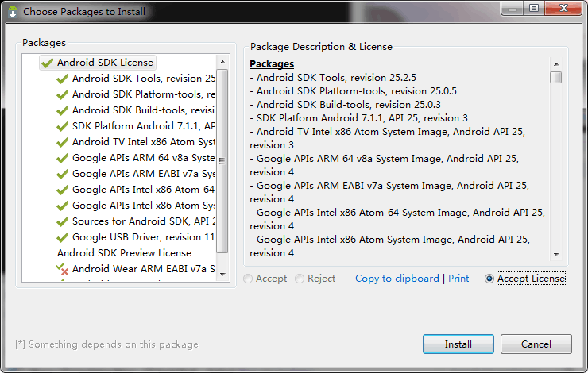Click description pane scroll up arrow
588x373 pixels.
556,64
